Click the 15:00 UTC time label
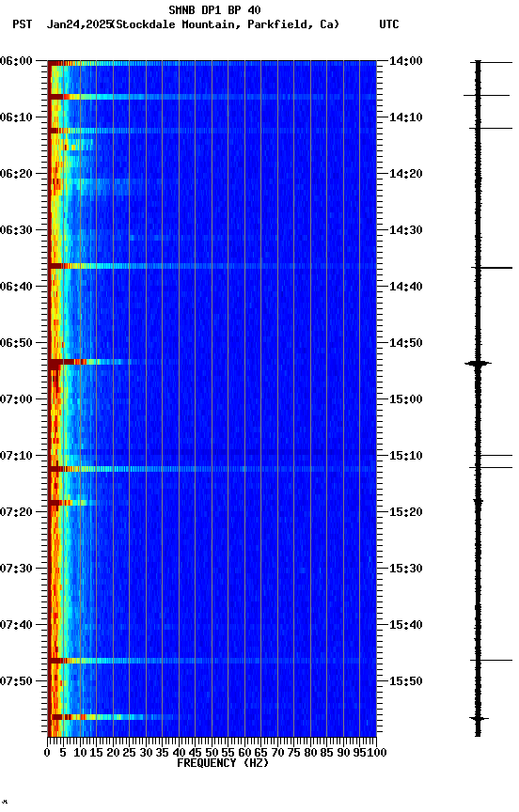This screenshot has width=519, height=812. point(406,399)
